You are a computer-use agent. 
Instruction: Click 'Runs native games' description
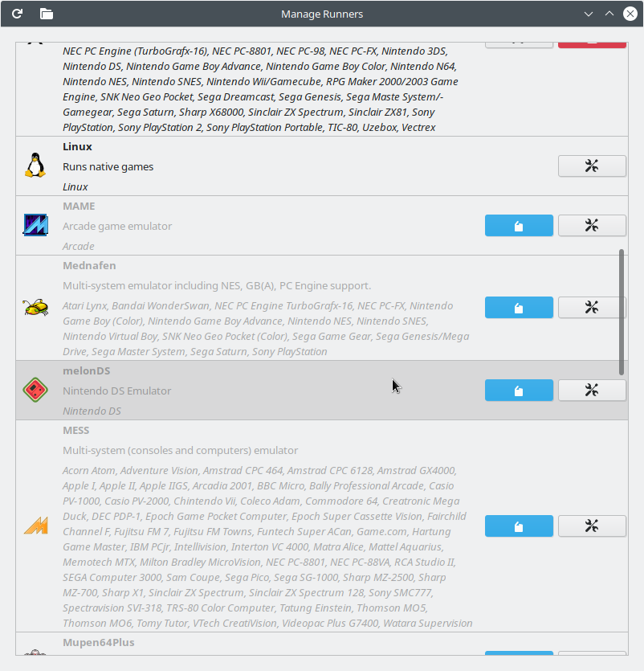(x=108, y=166)
